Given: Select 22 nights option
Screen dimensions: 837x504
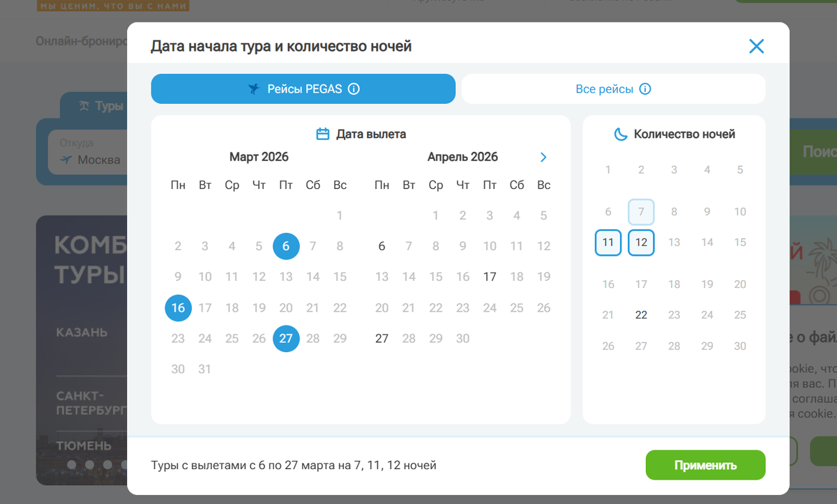Looking at the screenshot, I should (641, 315).
